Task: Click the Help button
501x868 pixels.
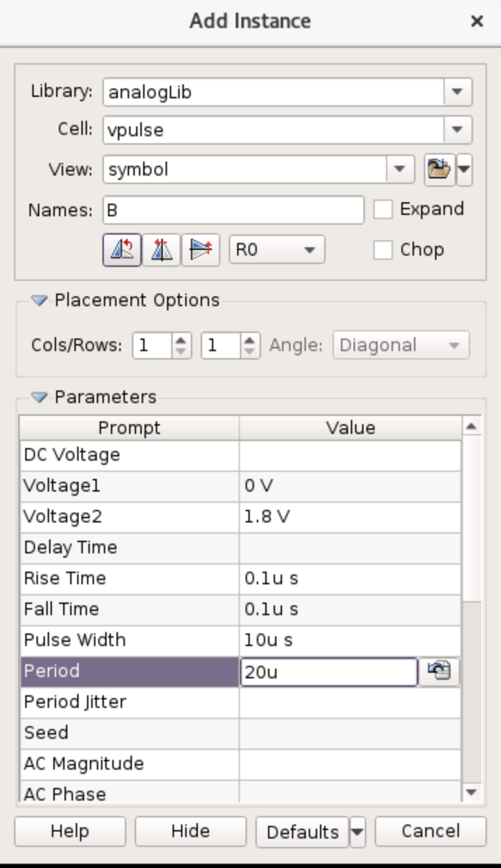Action: pos(69,831)
